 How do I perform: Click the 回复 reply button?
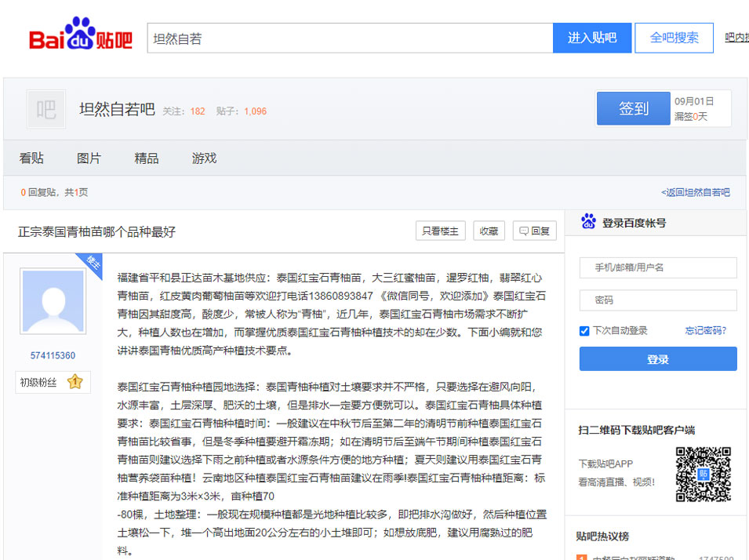535,231
